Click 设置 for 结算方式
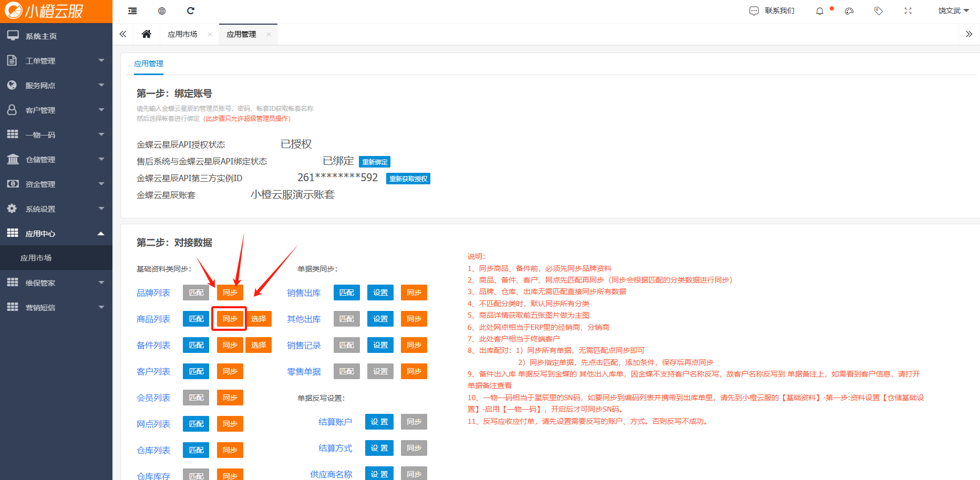Image resolution: width=980 pixels, height=480 pixels. [379, 448]
